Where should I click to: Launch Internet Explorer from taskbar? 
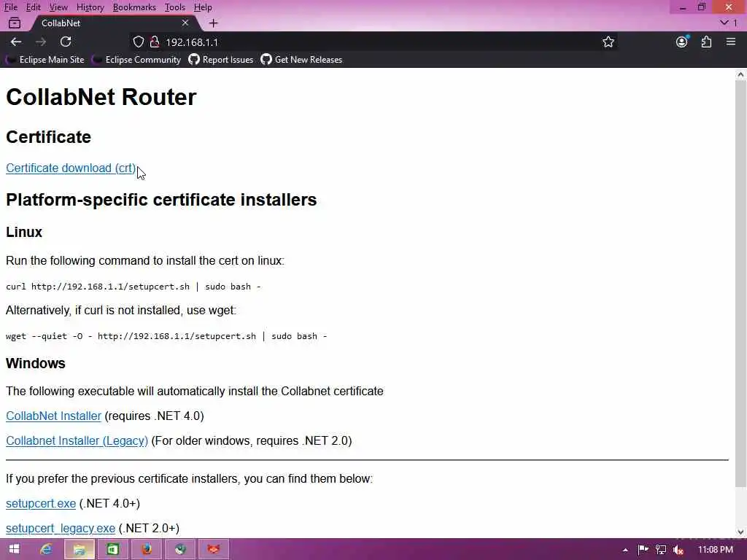point(46,549)
